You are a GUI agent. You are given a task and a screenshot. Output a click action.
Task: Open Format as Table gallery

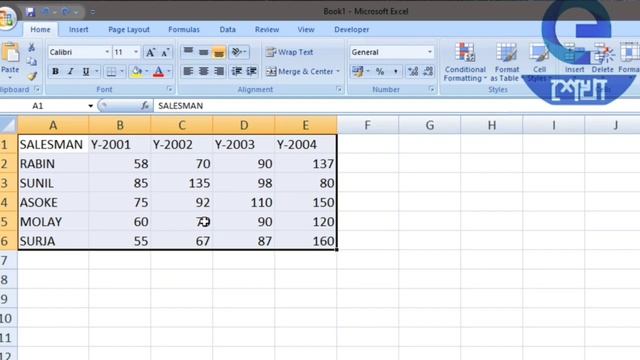(x=506, y=62)
